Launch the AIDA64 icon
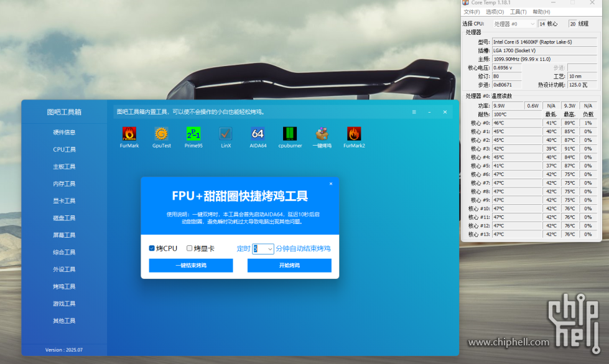609x364 pixels. [x=258, y=134]
